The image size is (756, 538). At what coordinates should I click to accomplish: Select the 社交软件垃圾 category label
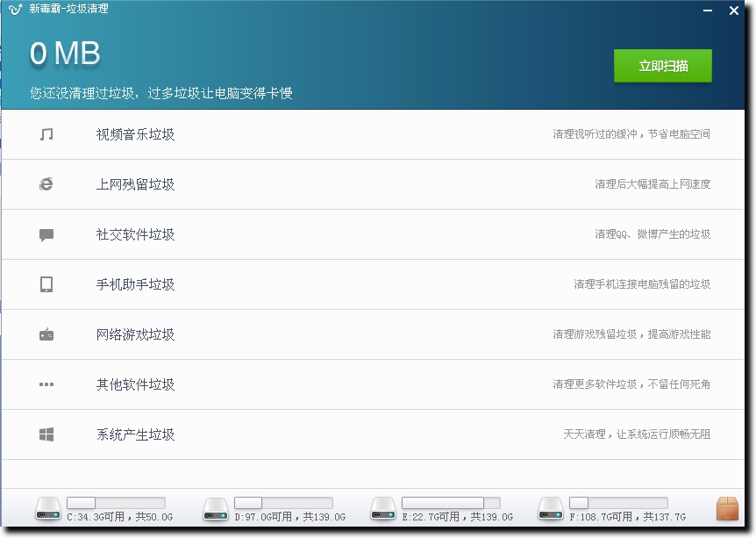[x=135, y=235]
